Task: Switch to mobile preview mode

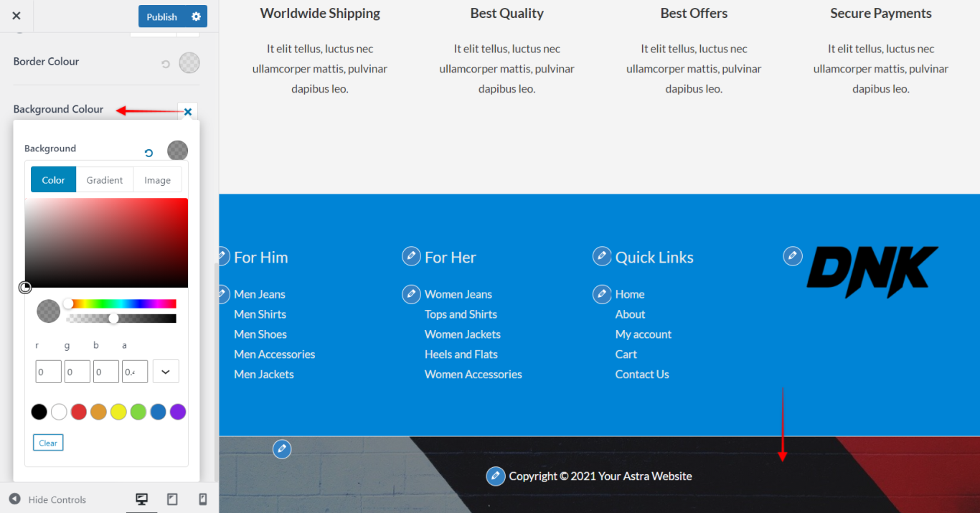Action: click(202, 499)
